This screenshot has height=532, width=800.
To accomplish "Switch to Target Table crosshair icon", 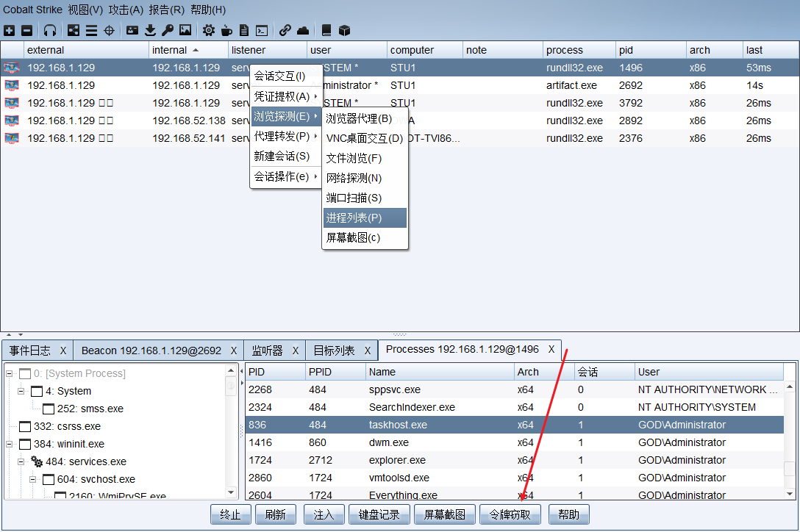I will tap(109, 31).
